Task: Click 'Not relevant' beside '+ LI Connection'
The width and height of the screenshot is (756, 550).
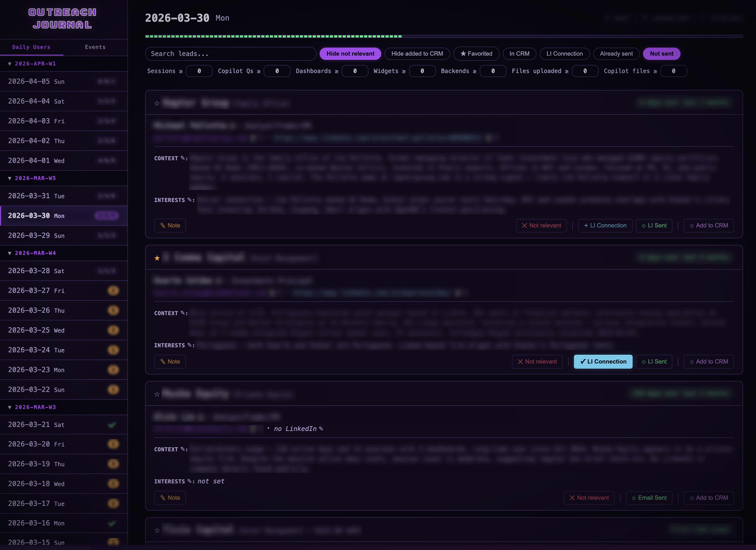Action: tap(541, 226)
